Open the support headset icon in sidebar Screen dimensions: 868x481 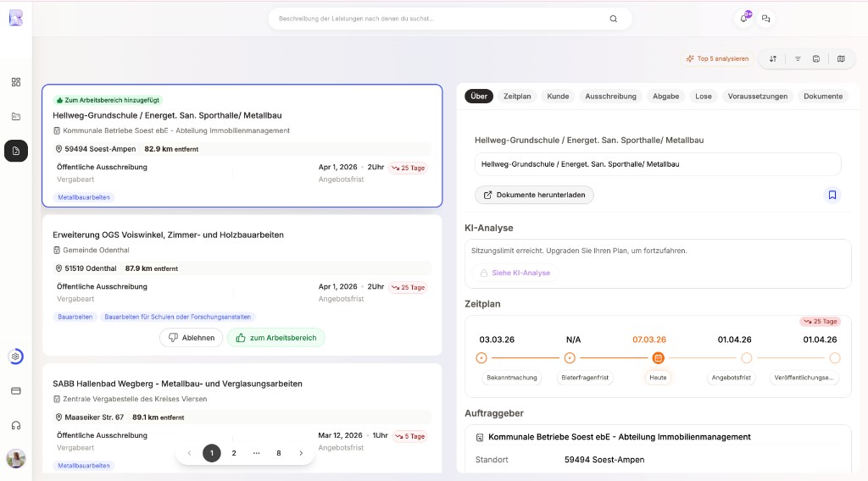(16, 425)
